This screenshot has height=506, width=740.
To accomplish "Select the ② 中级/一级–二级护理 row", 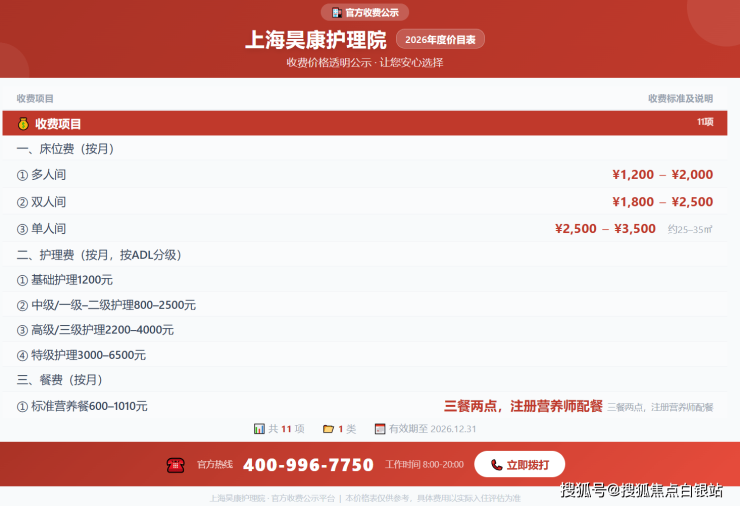I will coord(365,305).
